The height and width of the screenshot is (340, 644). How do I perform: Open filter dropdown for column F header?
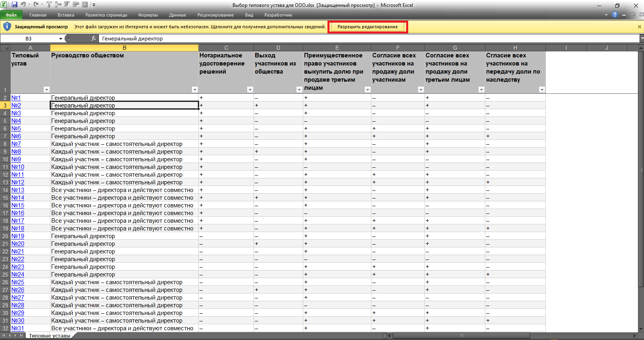pos(421,90)
